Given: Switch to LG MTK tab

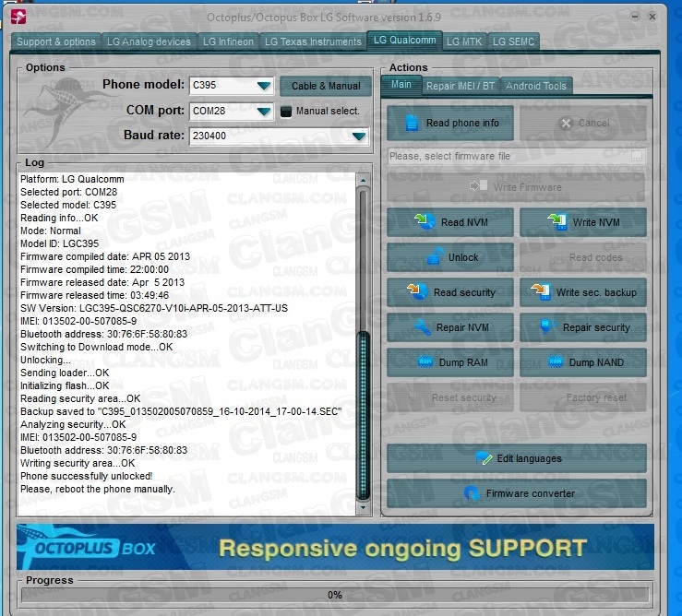Looking at the screenshot, I should [464, 41].
